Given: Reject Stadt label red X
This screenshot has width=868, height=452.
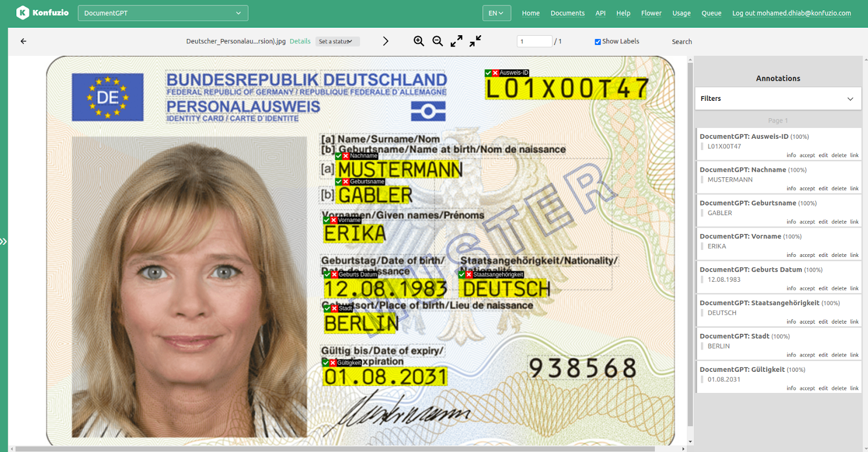Looking at the screenshot, I should pos(334,308).
